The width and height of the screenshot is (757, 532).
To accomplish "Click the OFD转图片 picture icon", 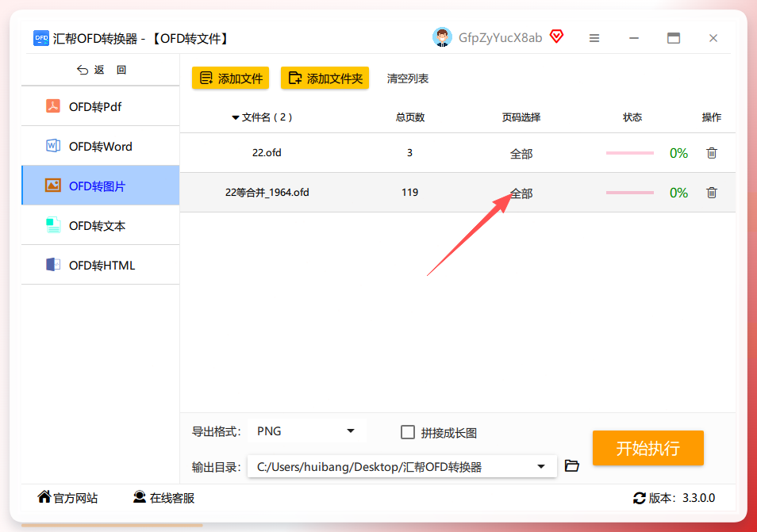I will click(x=53, y=186).
